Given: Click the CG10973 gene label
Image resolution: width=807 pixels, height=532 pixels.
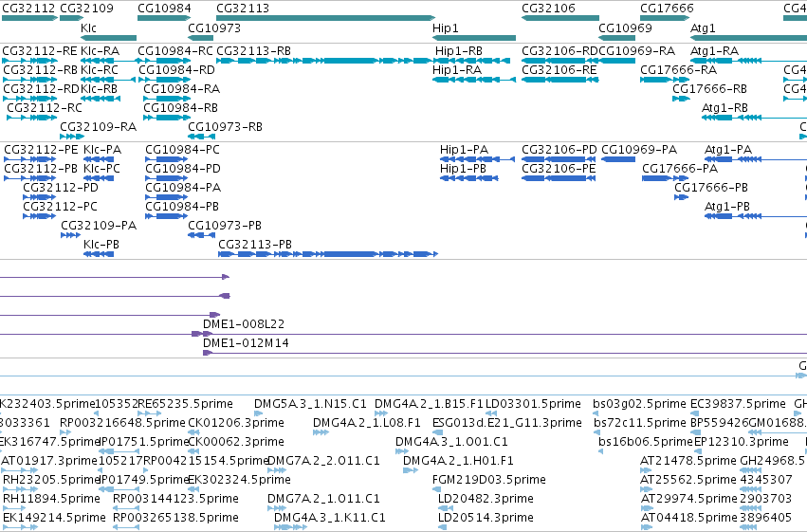Looking at the screenshot, I should (x=214, y=28).
